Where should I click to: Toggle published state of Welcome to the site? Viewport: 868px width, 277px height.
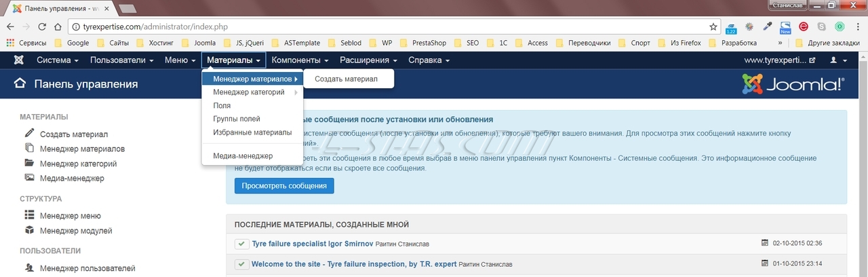tap(241, 264)
